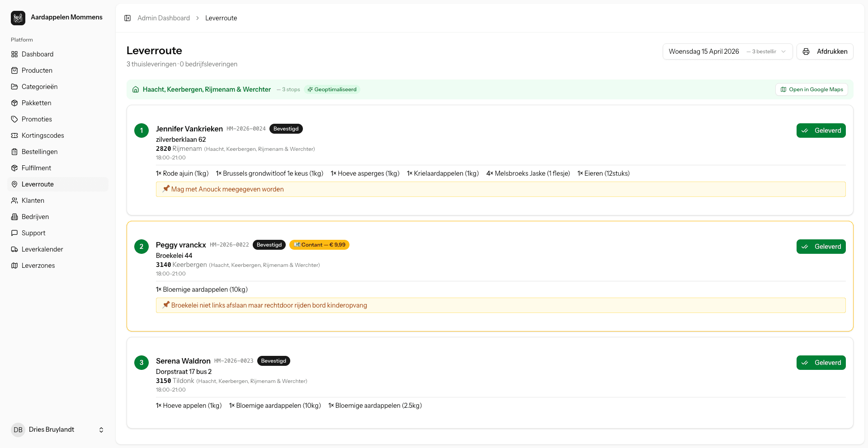This screenshot has width=868, height=448.
Task: Toggle Geleverd for Serena Waldron
Action: click(821, 363)
